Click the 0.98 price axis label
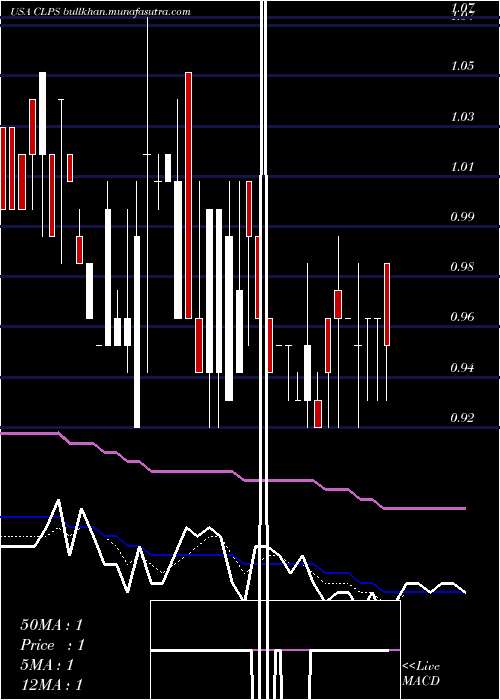The height and width of the screenshot is (700, 500). tap(462, 267)
